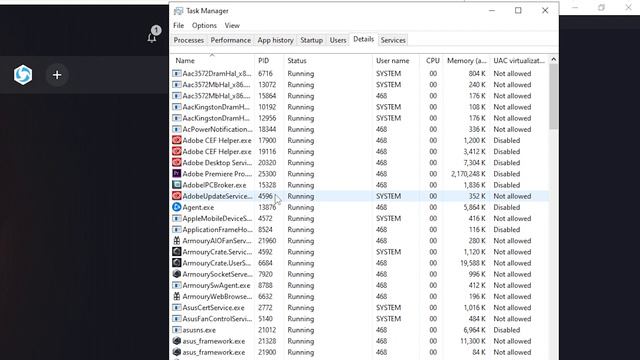Viewport: 640px width, 360px height.
Task: Sort by the CPU column header
Action: (x=432, y=60)
